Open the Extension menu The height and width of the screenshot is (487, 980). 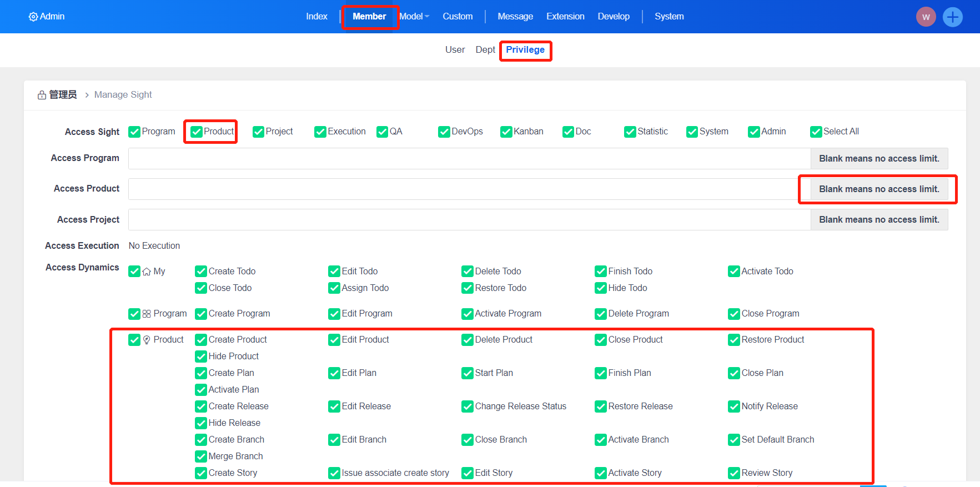565,17
